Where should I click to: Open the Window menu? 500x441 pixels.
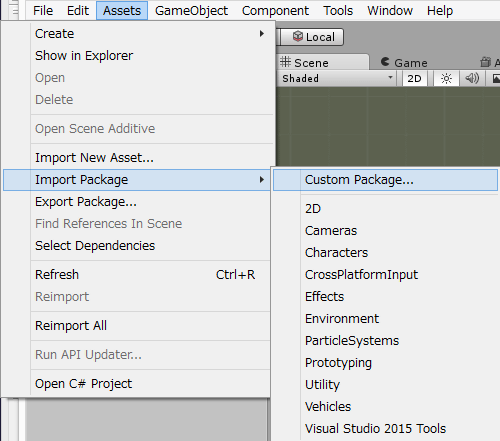(x=390, y=11)
